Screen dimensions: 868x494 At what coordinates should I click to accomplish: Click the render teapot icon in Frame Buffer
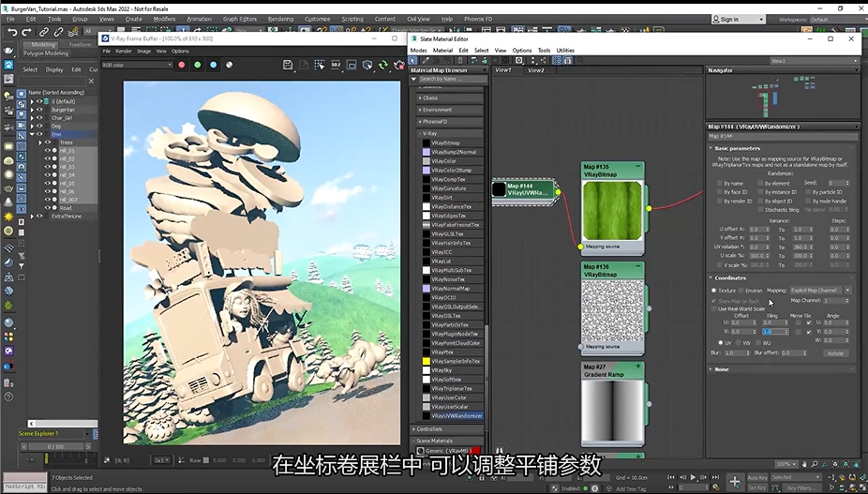[398, 65]
